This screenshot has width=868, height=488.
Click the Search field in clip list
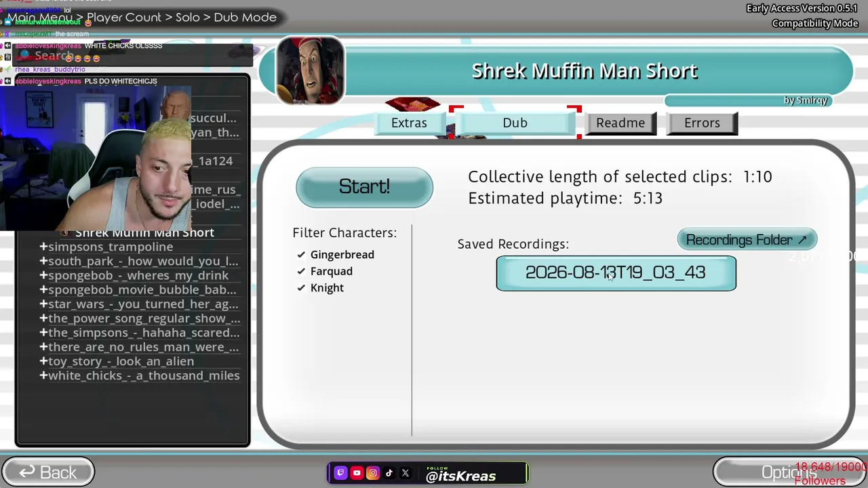[134, 56]
